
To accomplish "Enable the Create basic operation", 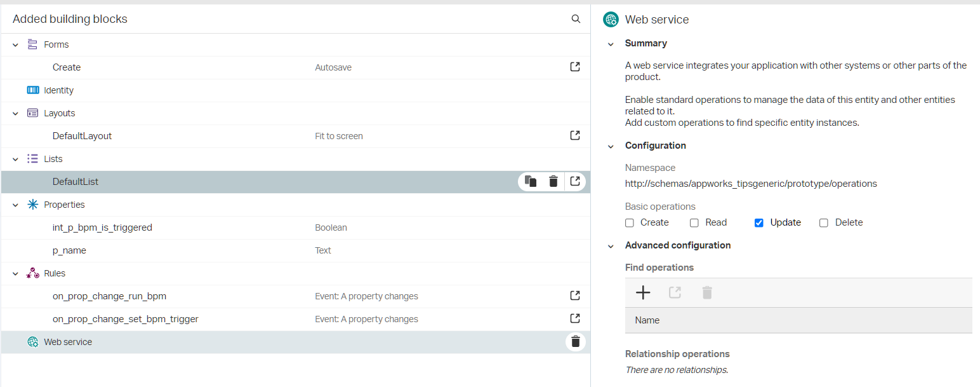I will (630, 223).
